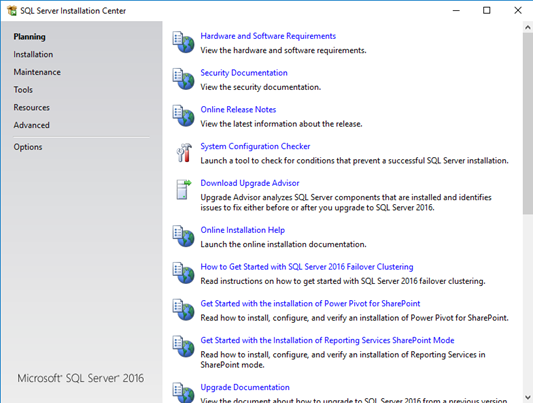Click the Download Upgrade Advisor server icon
Image resolution: width=533 pixels, height=403 pixels.
pos(184,190)
